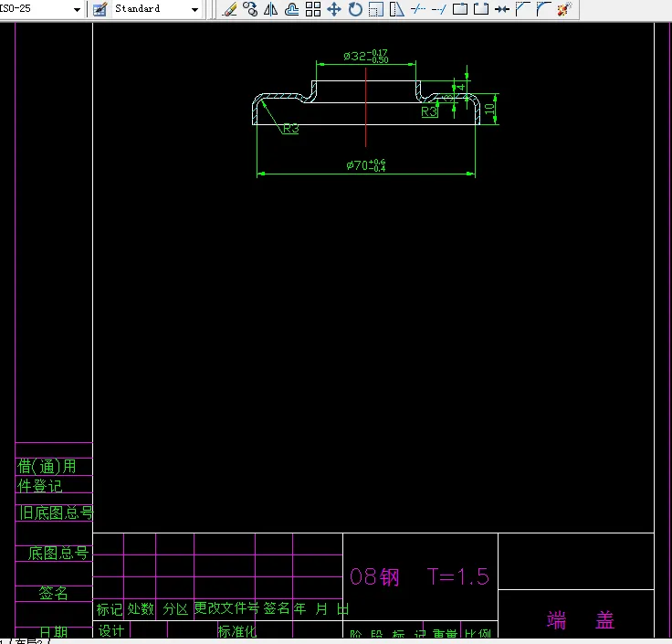Select the Explode tool
672x644 pixels.
point(565,9)
